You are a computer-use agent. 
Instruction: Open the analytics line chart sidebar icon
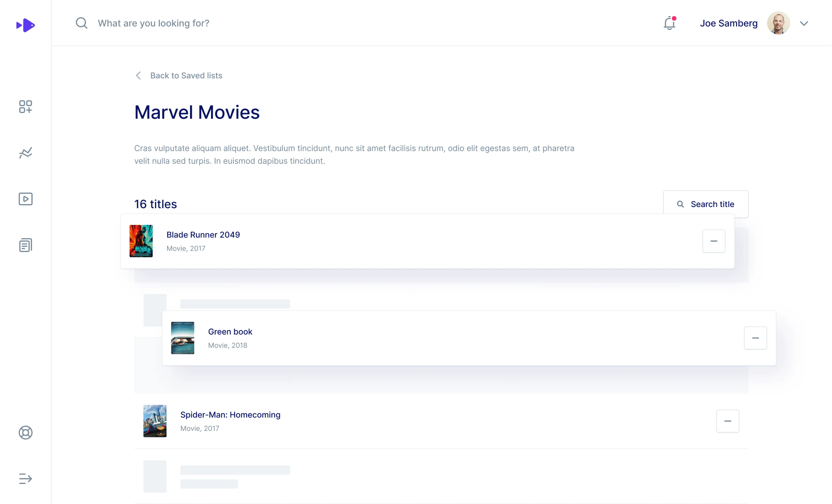pos(25,153)
